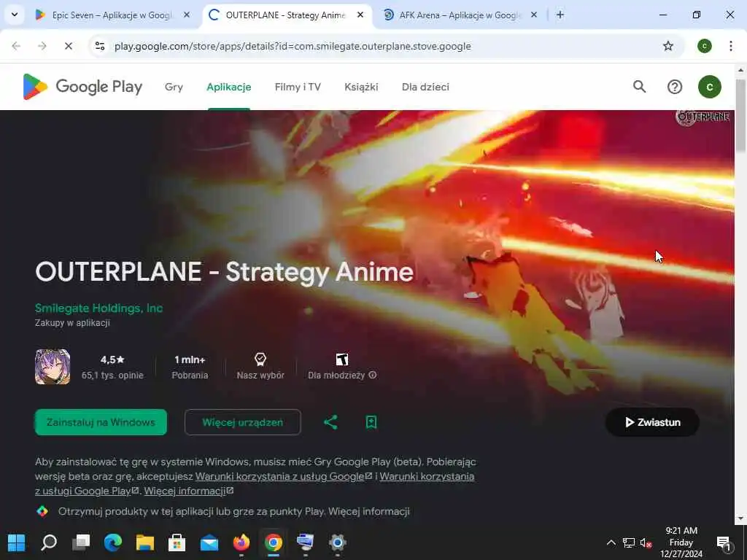Click the info icon next to Dla młodzieży
The height and width of the screenshot is (560, 747).
click(x=373, y=375)
